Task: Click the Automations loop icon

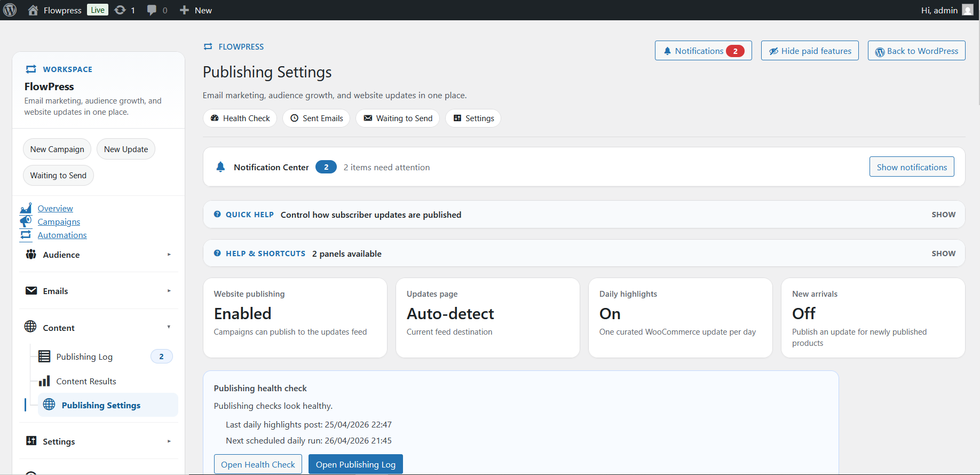Action: [26, 235]
